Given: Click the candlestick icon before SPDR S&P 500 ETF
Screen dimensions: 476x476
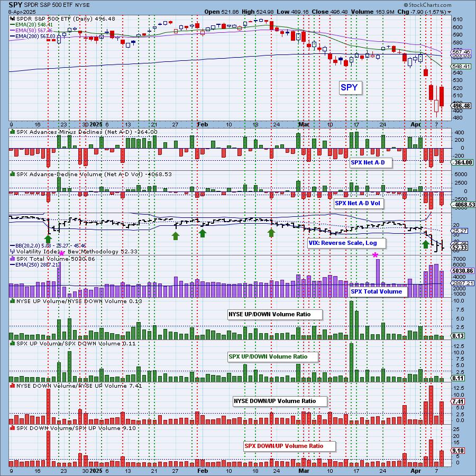Looking at the screenshot, I should point(13,19).
